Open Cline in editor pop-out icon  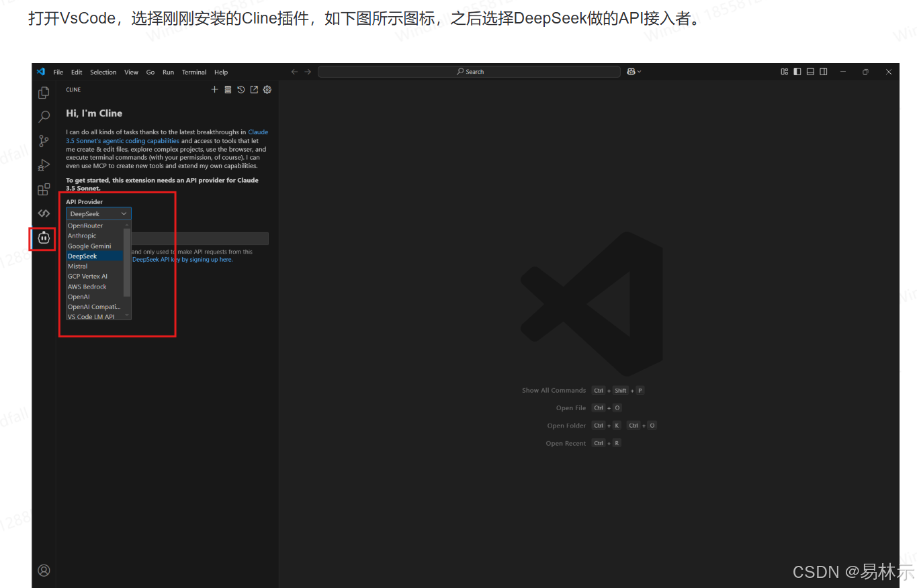(254, 89)
